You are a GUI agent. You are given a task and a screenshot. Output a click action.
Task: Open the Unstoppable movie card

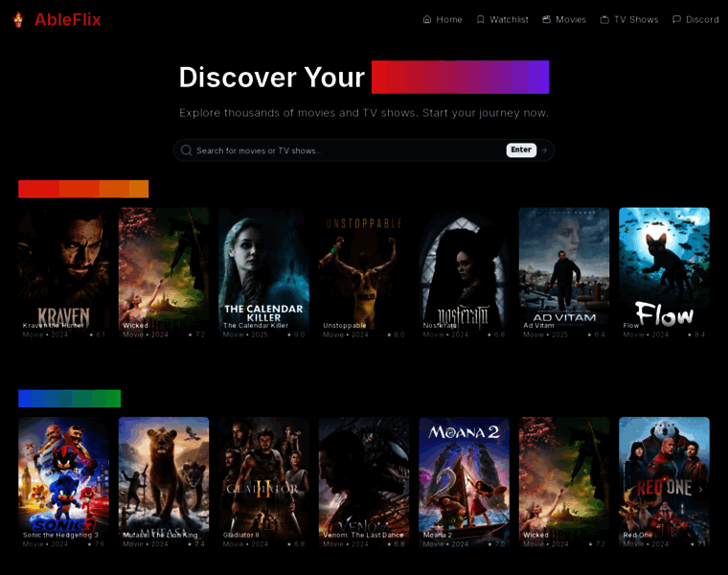(x=364, y=274)
